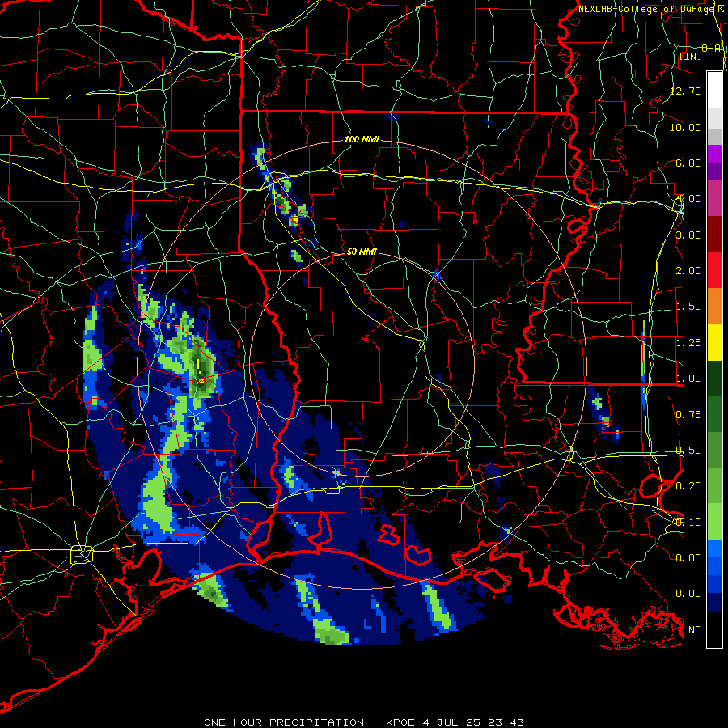Viewport: 728px width, 728px height.
Task: Click the orange swatch in the legend bar
Action: click(714, 307)
